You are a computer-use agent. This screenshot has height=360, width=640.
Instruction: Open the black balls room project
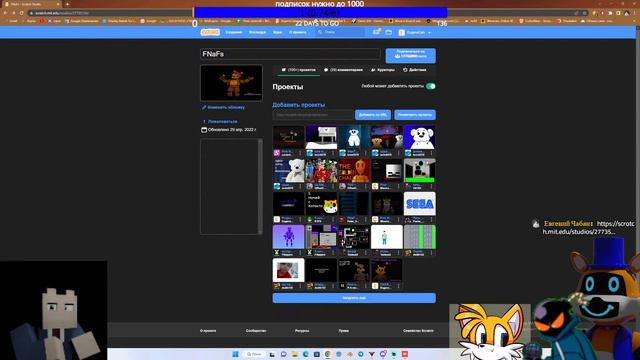click(x=420, y=170)
